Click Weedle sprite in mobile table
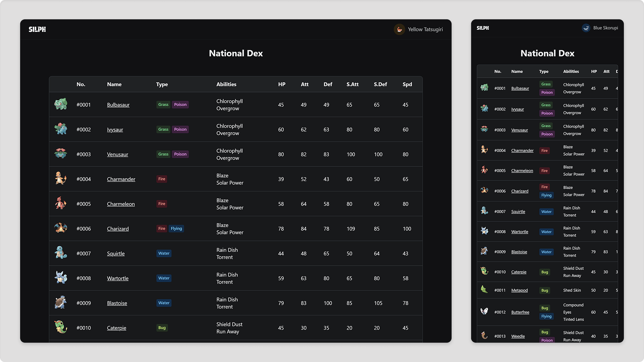This screenshot has width=644, height=362. 484,335
